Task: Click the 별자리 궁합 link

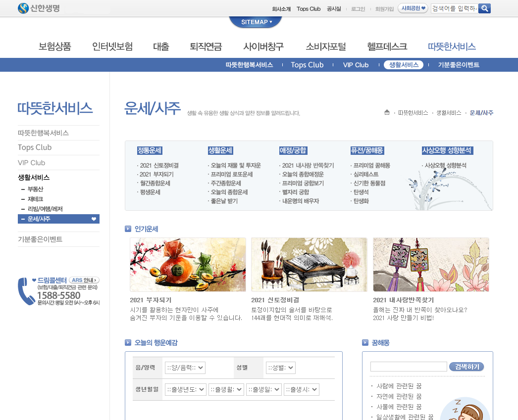Action: (x=295, y=192)
